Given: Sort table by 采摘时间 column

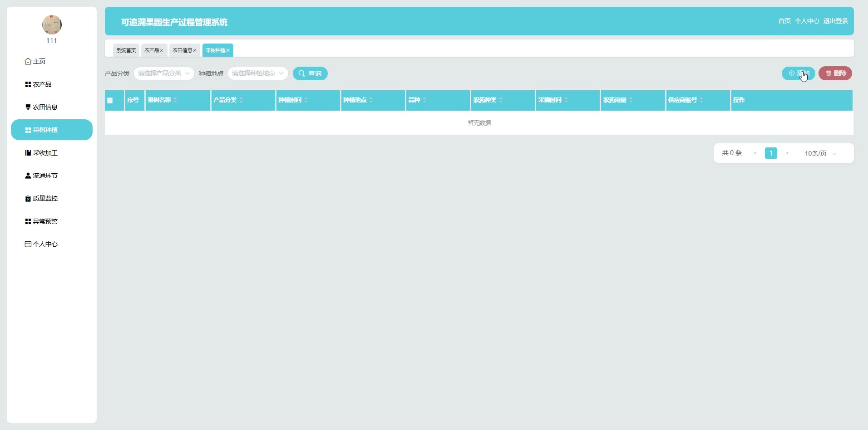Looking at the screenshot, I should click(566, 100).
